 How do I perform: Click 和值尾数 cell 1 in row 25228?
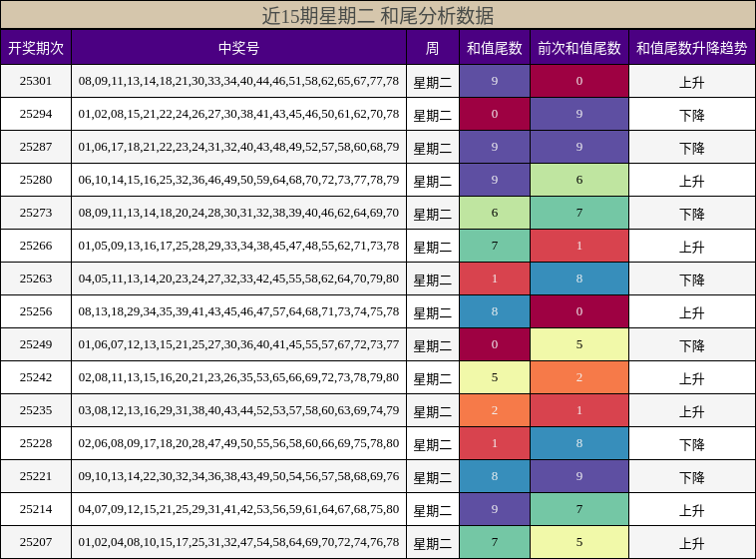coord(495,443)
